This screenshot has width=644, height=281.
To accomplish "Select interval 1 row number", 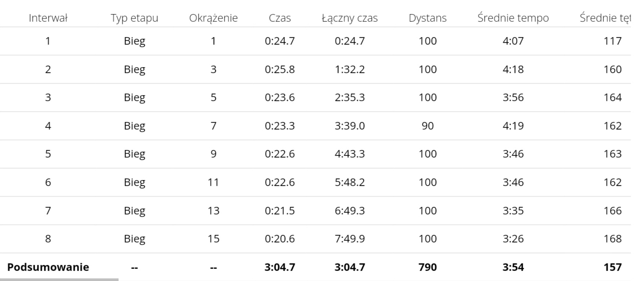I will coord(48,41).
